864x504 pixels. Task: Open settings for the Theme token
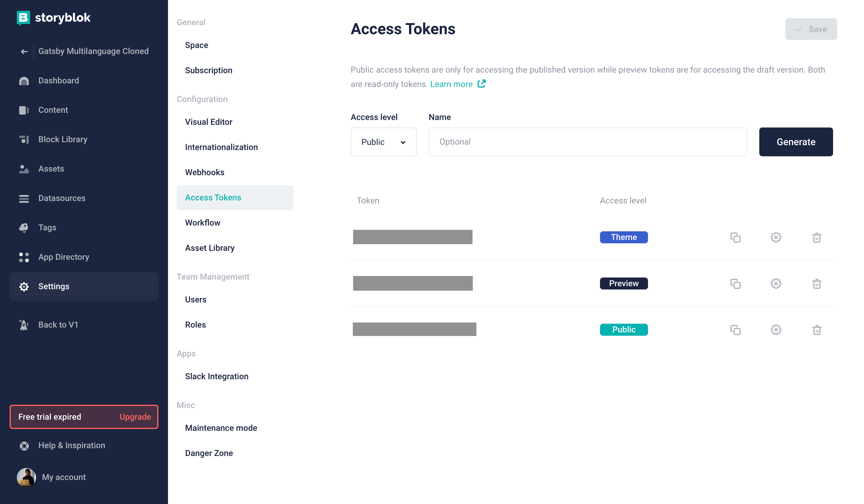[776, 237]
